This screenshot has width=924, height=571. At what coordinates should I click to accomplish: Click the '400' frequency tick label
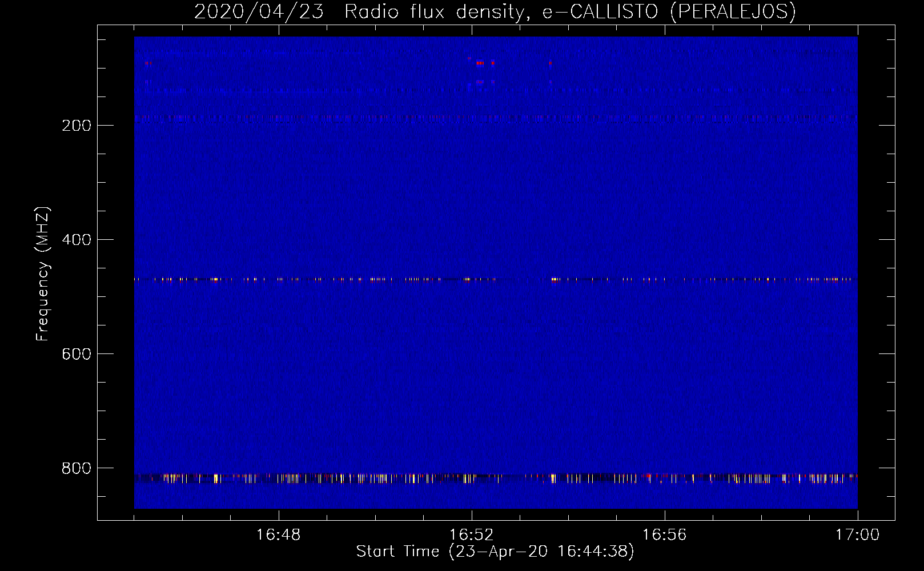point(77,240)
